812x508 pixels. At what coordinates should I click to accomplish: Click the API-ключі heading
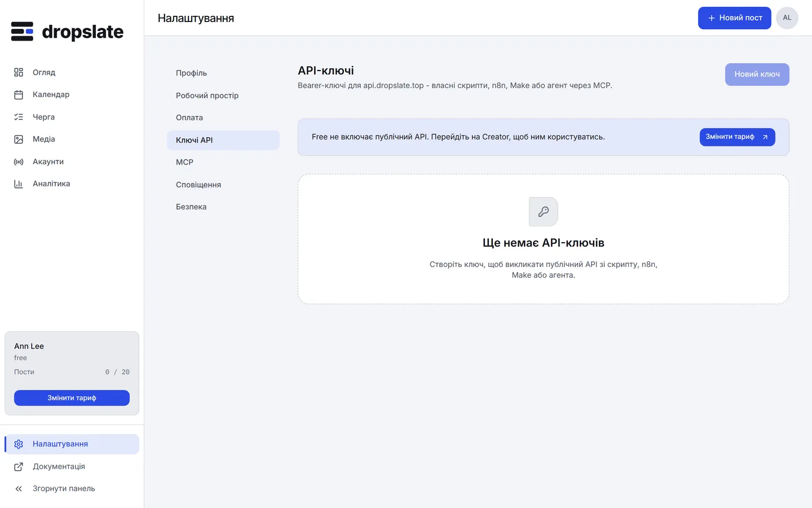click(x=326, y=71)
